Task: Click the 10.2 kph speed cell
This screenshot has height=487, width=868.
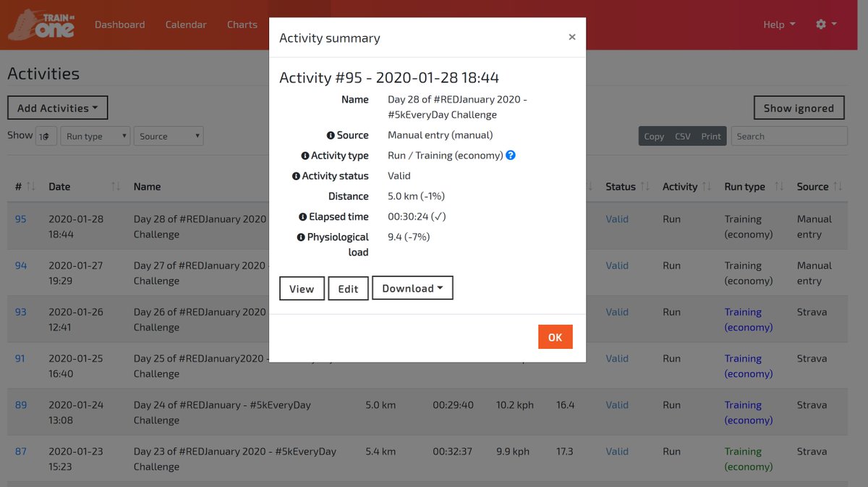Action: pos(515,405)
